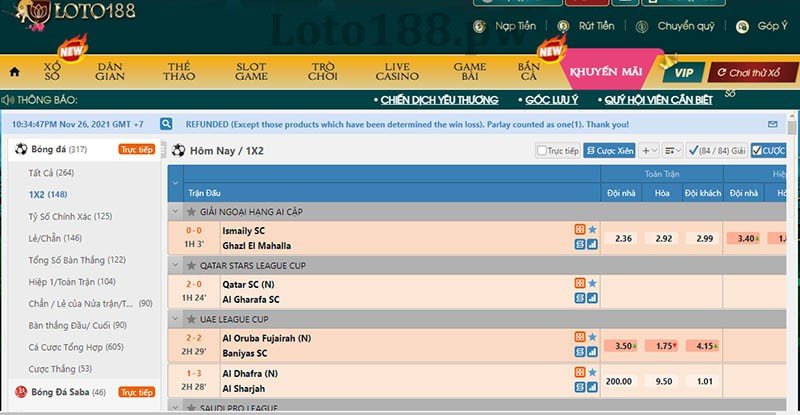Viewport: 800px width, 415px height.
Task: Click parlay S icon for Al Dhafra match
Action: [x=580, y=387]
